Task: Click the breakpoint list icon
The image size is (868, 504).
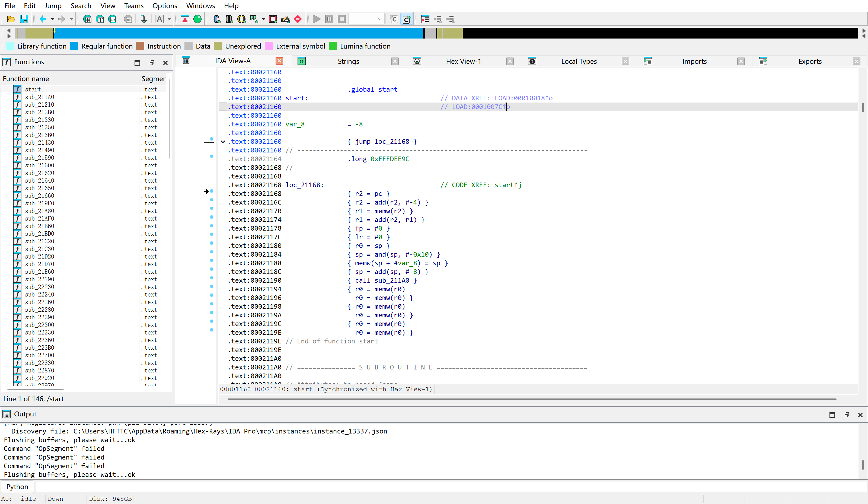Action: (x=425, y=19)
